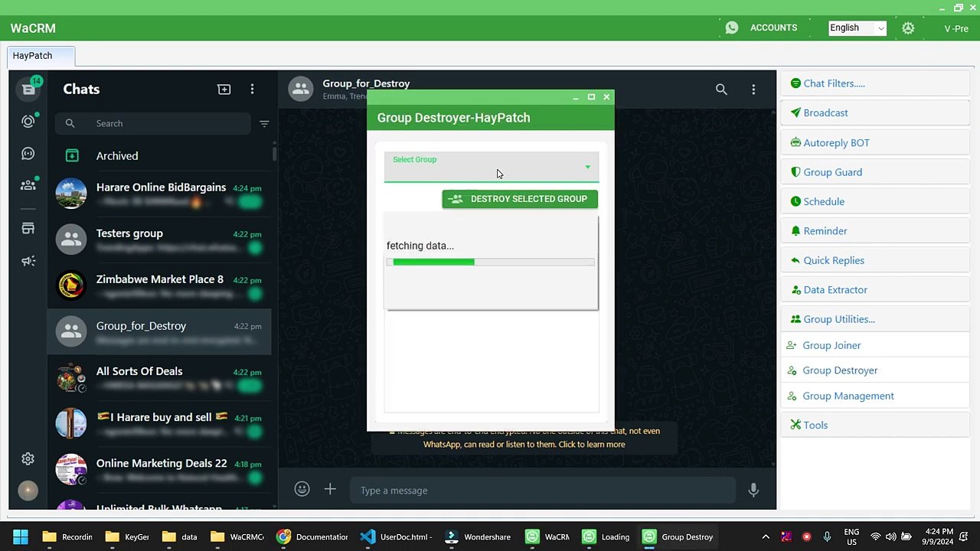This screenshot has width=980, height=551.
Task: Open Testers group chat
Action: click(159, 240)
